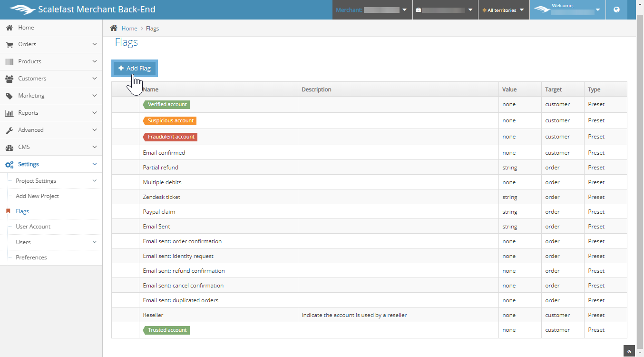Open the All territories dropdown
This screenshot has width=644, height=357.
503,10
